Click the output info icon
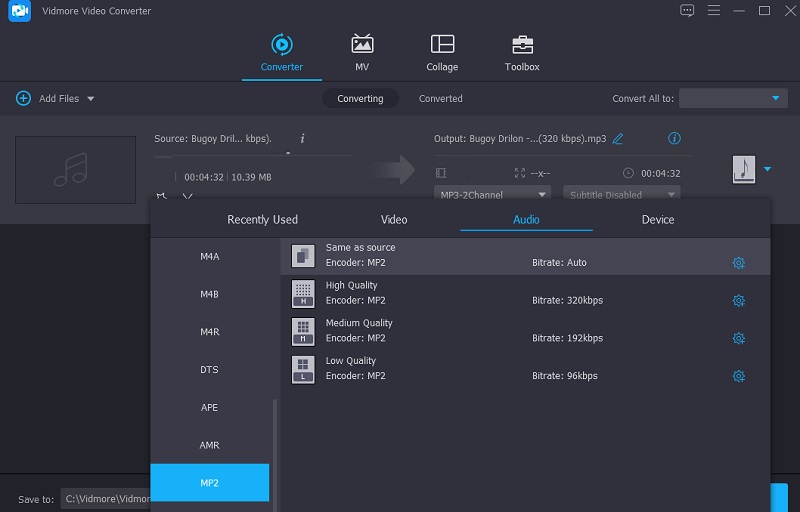The height and width of the screenshot is (512, 800). tap(674, 139)
